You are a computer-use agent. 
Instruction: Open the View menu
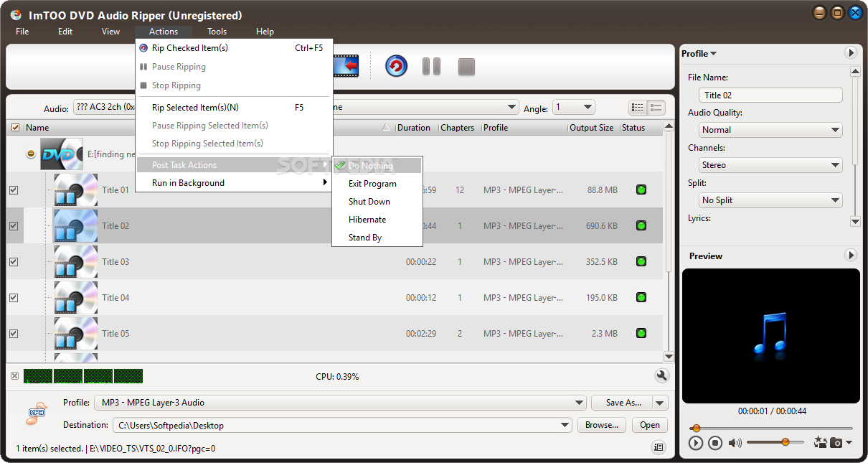[x=110, y=32]
